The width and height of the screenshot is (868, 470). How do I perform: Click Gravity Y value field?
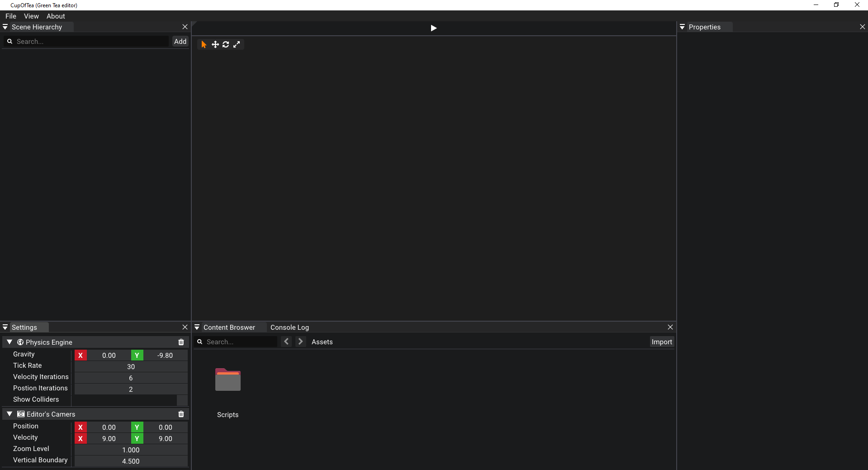click(x=165, y=356)
